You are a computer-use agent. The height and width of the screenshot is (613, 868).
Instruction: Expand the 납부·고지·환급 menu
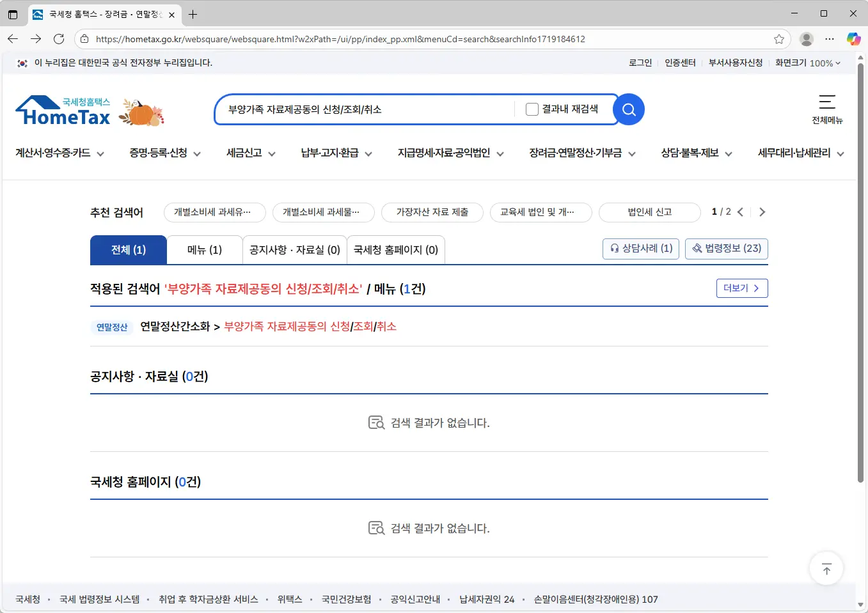pyautogui.click(x=370, y=153)
